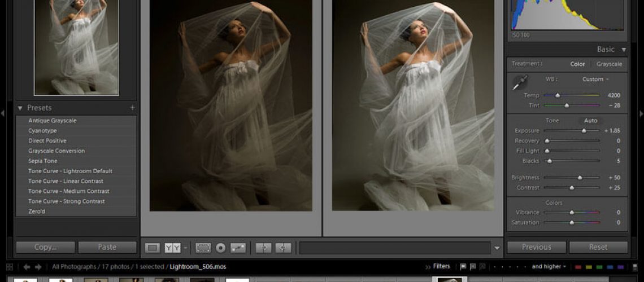Screen dimensions: 644x282
Task: Toggle the red color label filter
Action: pyautogui.click(x=578, y=267)
